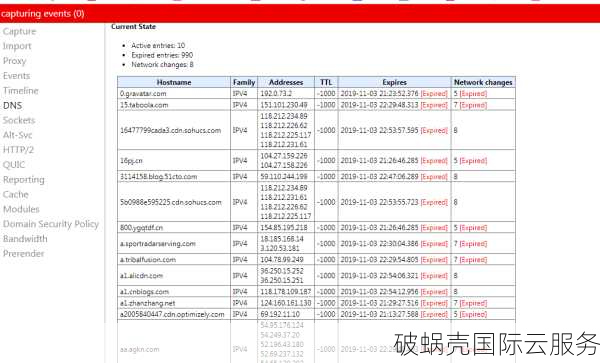Select the DNS sidebar item
600x363 pixels.
(x=13, y=106)
